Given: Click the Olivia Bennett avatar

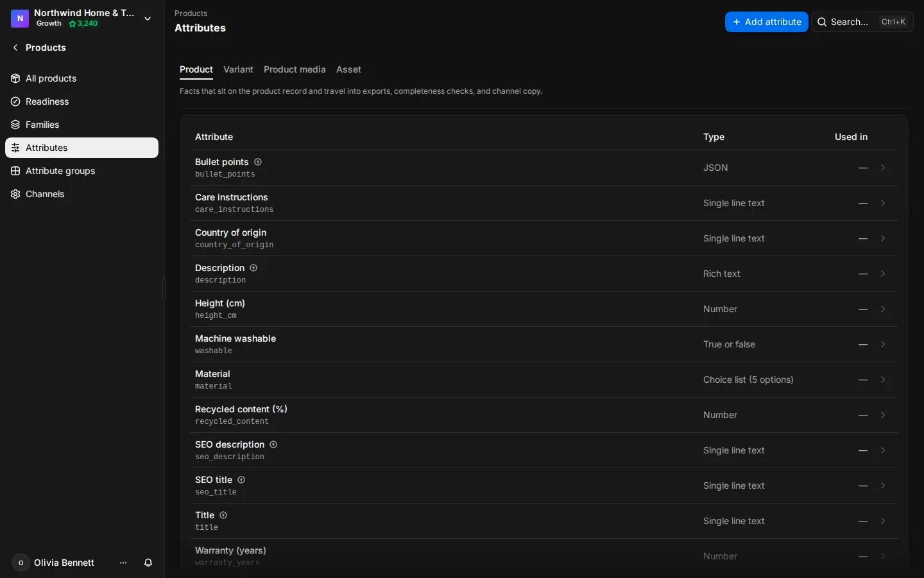Looking at the screenshot, I should point(21,563).
